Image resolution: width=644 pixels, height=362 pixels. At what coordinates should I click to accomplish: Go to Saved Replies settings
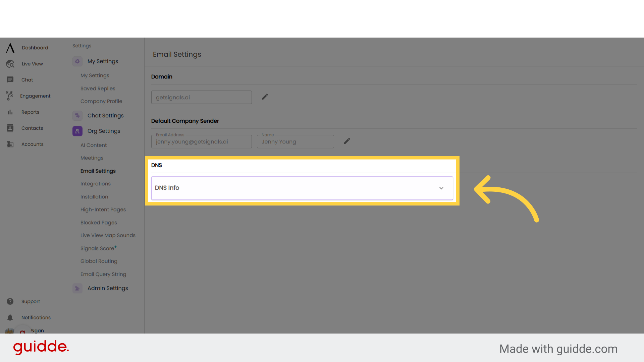[98, 88]
